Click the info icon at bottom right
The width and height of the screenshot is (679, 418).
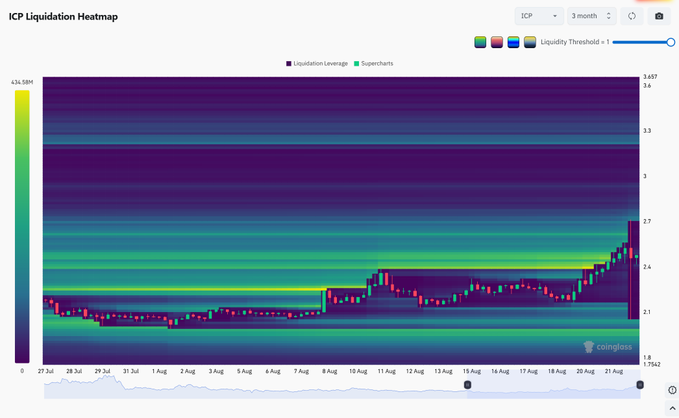(672, 390)
